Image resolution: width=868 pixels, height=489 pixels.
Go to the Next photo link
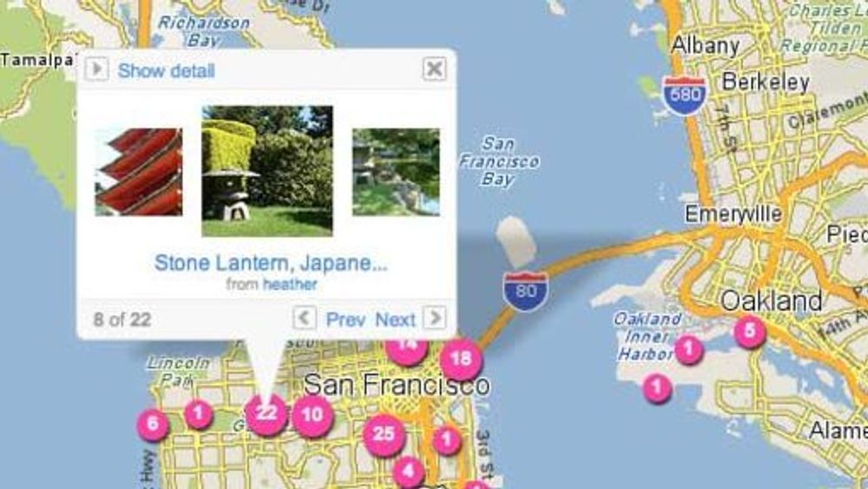pos(395,320)
